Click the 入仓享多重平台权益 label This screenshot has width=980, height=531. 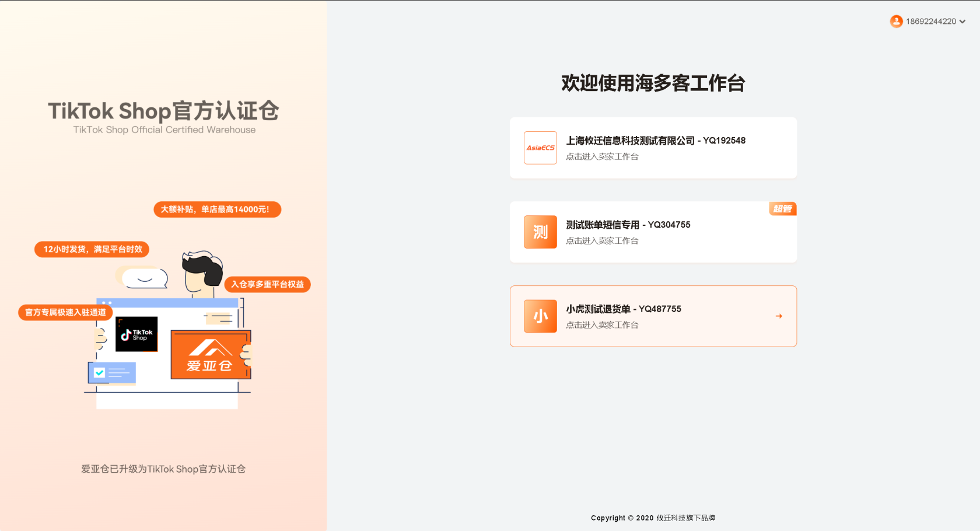(x=267, y=284)
